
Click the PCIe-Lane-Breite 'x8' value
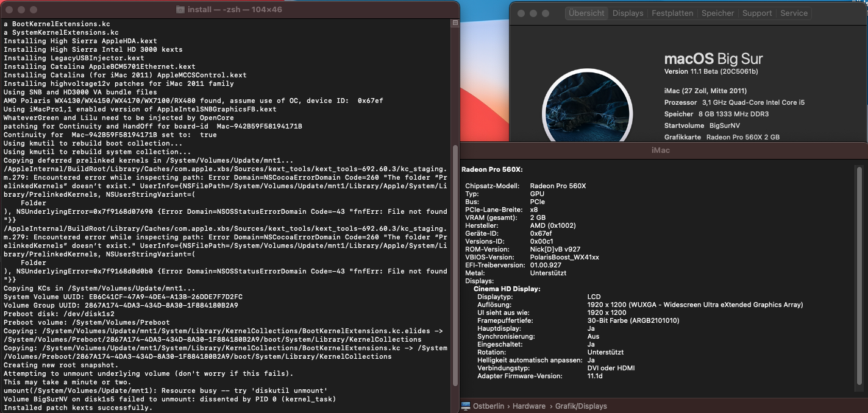534,210
